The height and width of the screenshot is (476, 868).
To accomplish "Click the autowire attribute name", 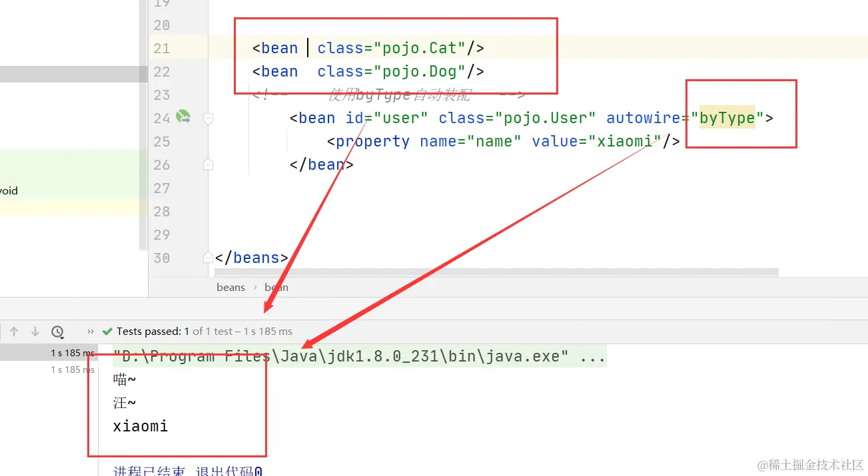I will (644, 119).
